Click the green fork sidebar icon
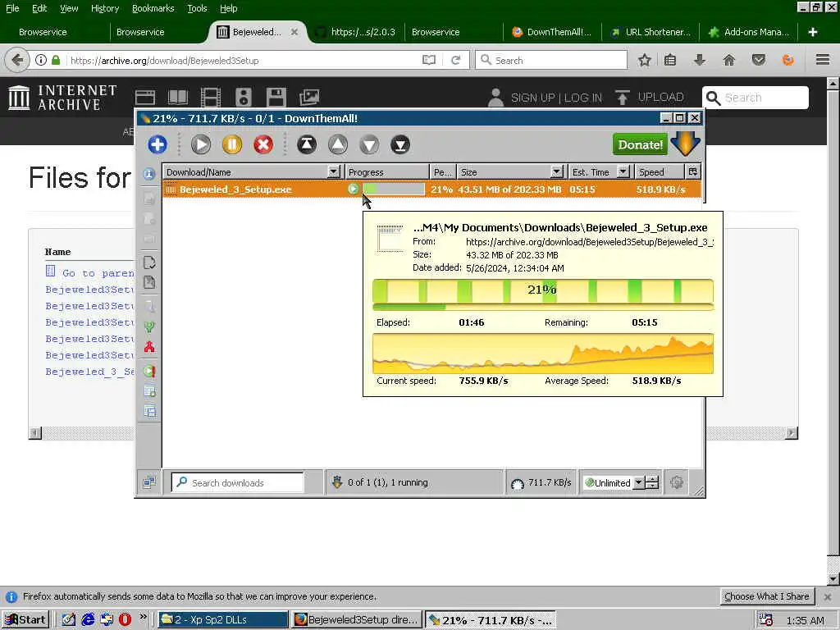840x630 pixels. [x=149, y=326]
